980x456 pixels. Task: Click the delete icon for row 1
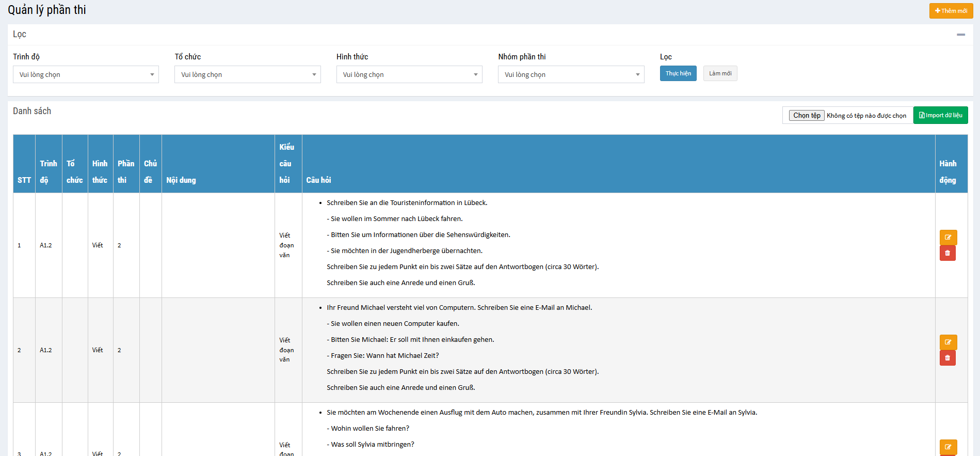click(947, 253)
